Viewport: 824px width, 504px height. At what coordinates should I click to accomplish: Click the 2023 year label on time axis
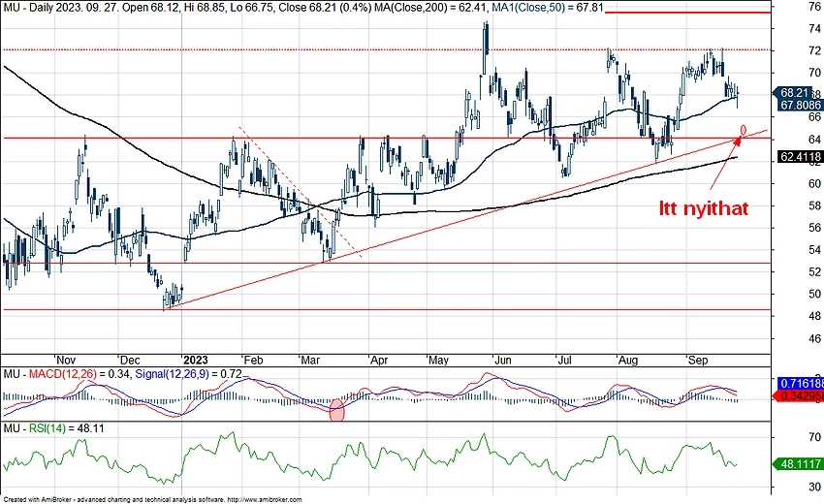click(196, 361)
